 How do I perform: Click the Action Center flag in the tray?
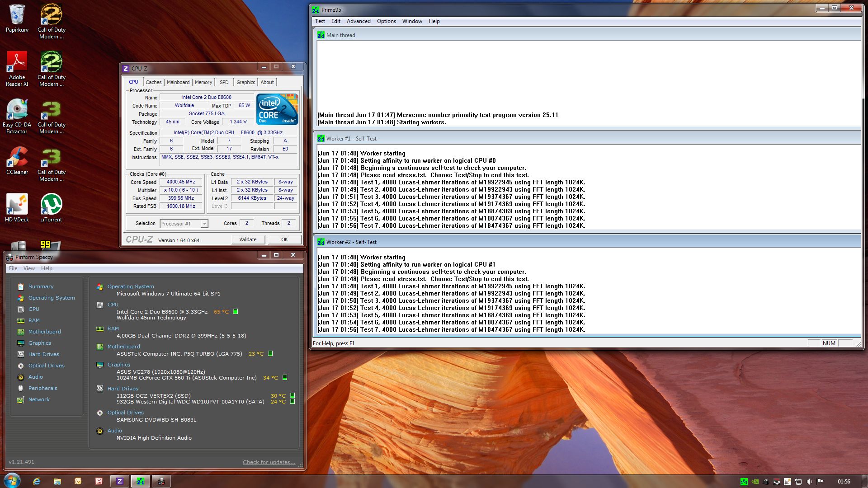click(x=820, y=482)
